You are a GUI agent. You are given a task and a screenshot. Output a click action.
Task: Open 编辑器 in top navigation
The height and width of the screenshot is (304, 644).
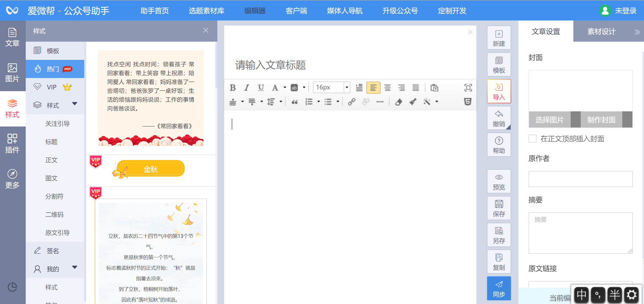point(255,11)
